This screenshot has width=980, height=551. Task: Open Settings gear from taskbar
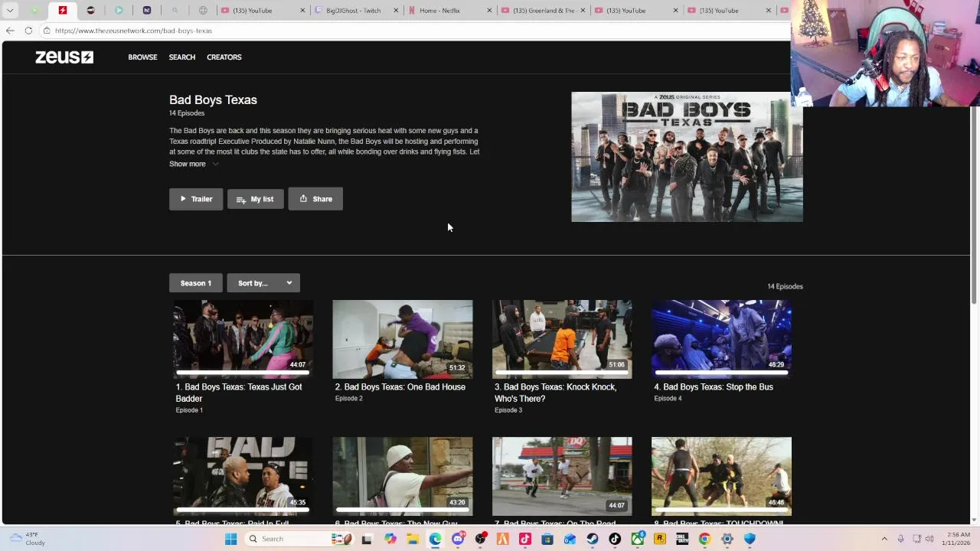tap(727, 539)
